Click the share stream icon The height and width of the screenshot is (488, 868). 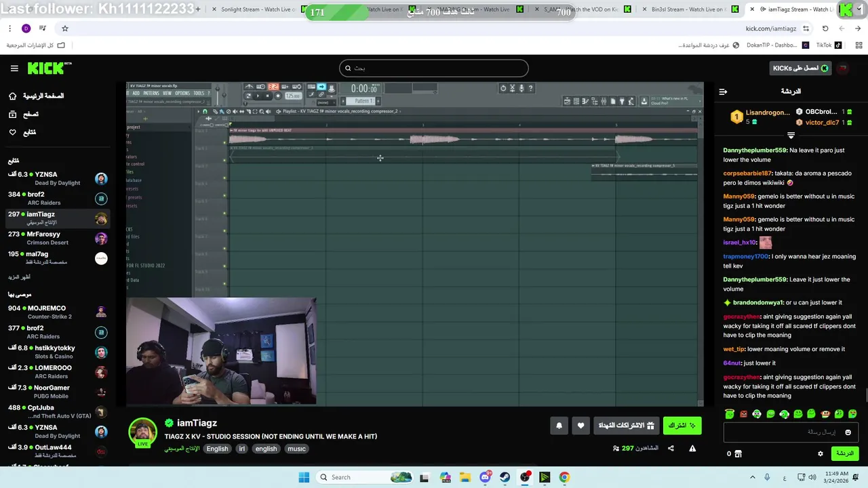click(x=671, y=448)
